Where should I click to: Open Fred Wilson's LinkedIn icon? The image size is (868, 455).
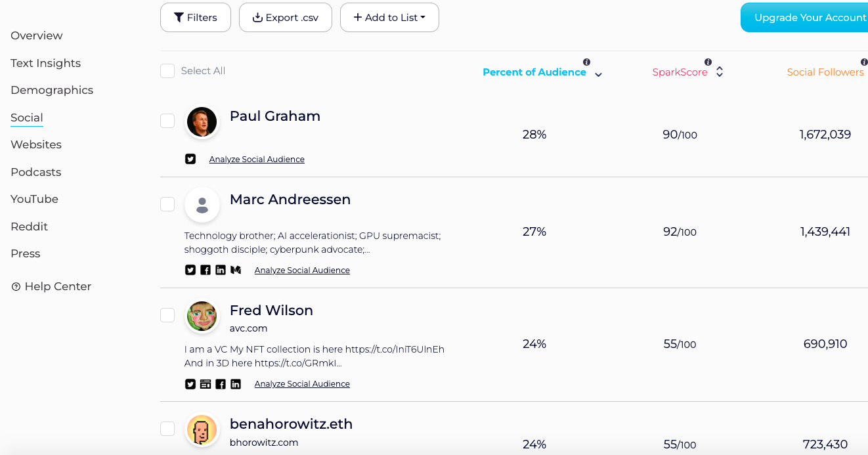[236, 383]
